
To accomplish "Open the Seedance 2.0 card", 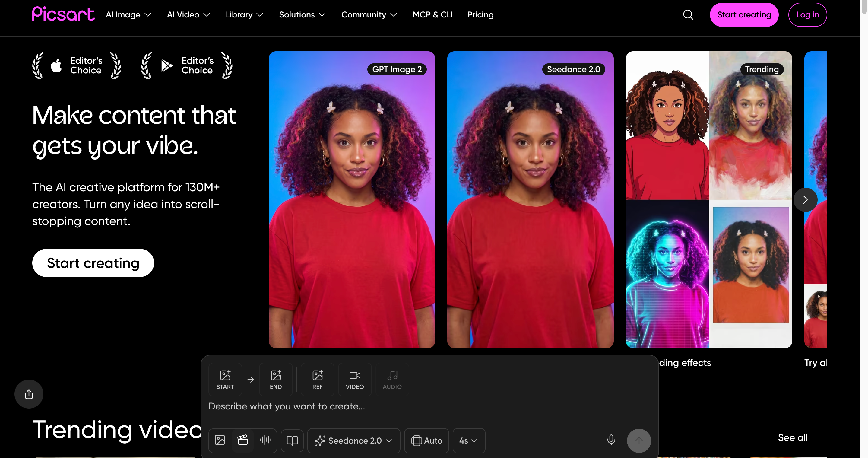I will tap(531, 199).
